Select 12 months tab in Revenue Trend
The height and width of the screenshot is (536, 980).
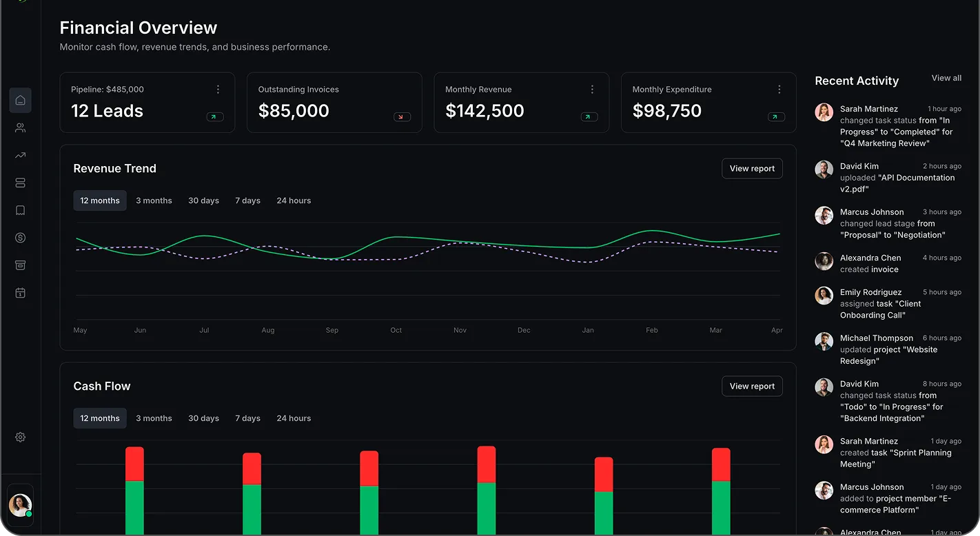tap(100, 200)
